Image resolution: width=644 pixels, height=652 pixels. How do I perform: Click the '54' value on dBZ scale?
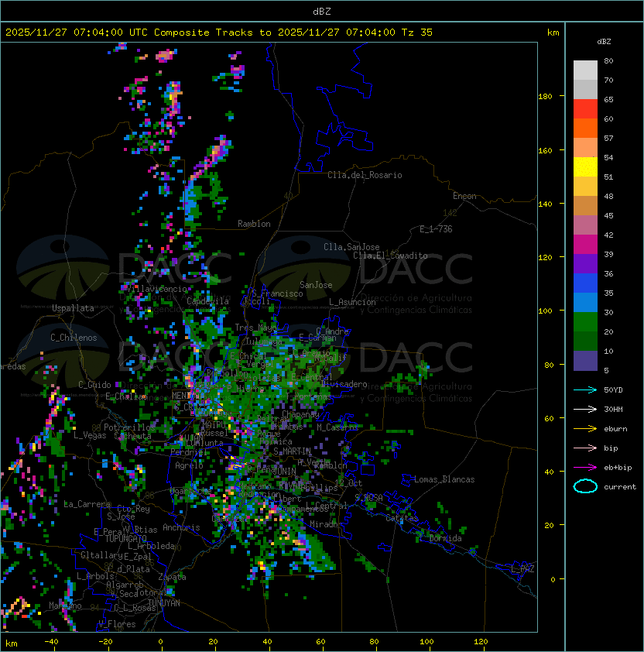608,158
